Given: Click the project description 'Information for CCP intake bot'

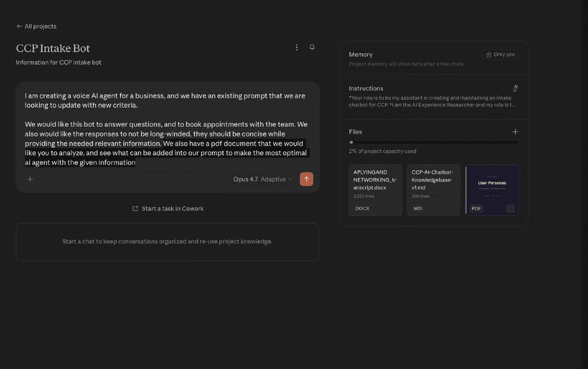Looking at the screenshot, I should click(x=58, y=63).
